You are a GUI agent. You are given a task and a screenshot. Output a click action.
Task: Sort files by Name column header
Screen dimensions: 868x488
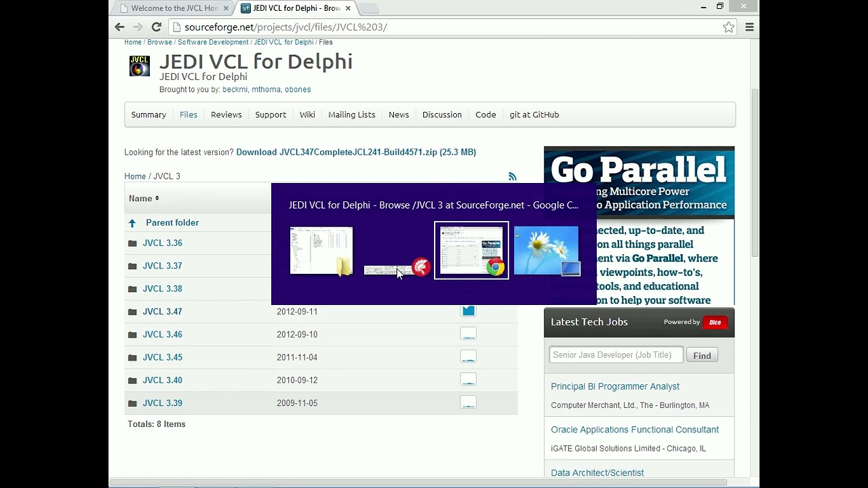coord(143,199)
